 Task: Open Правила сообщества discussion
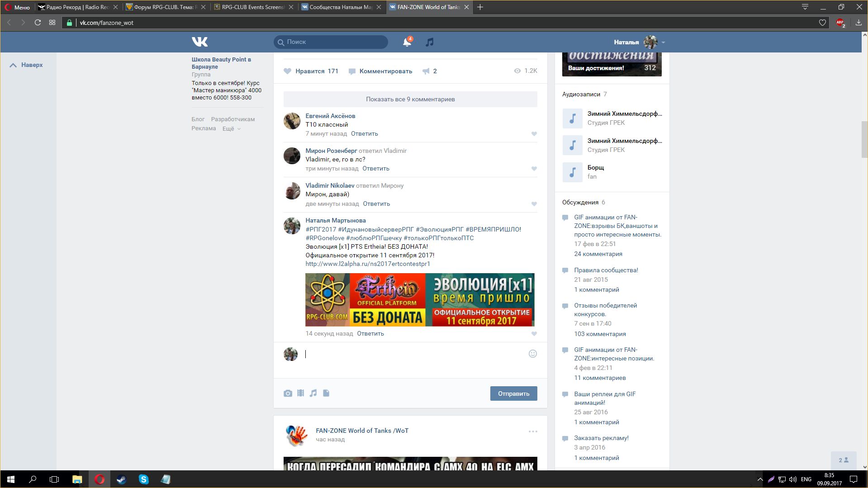pos(606,270)
